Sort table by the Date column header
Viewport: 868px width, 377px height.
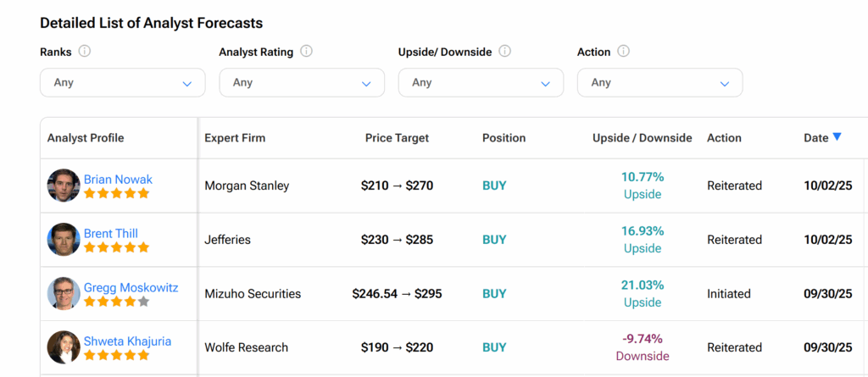pyautogui.click(x=815, y=138)
